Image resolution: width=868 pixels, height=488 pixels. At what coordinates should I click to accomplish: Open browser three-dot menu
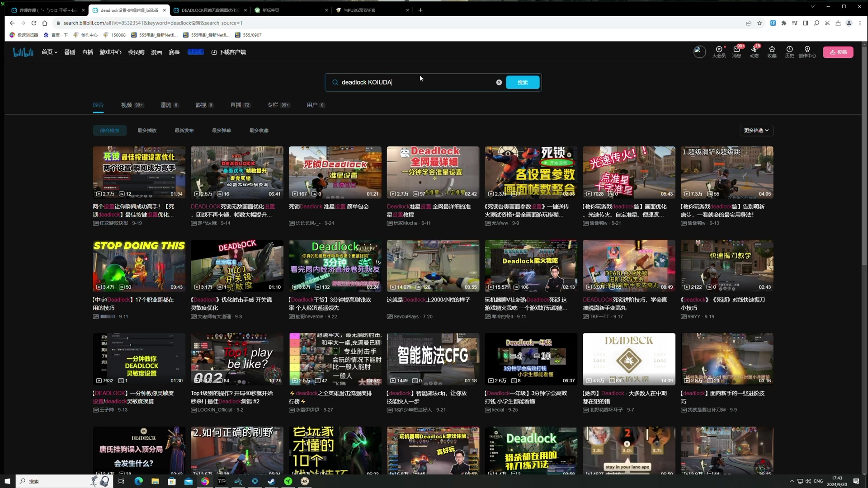pos(860,23)
